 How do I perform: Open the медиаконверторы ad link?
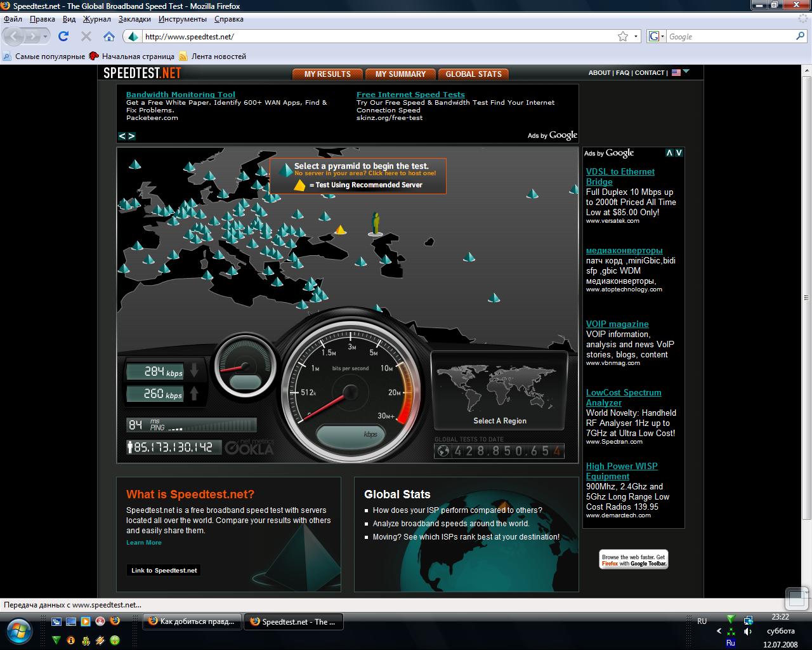coord(624,250)
